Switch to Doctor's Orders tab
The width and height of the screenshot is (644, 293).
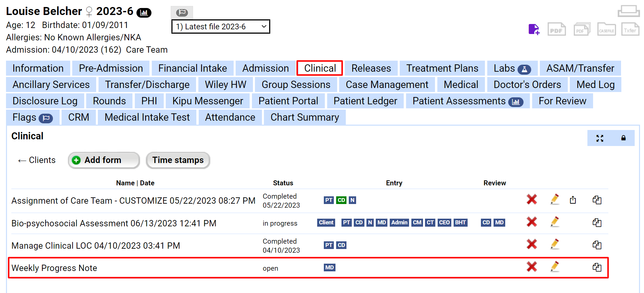point(527,85)
